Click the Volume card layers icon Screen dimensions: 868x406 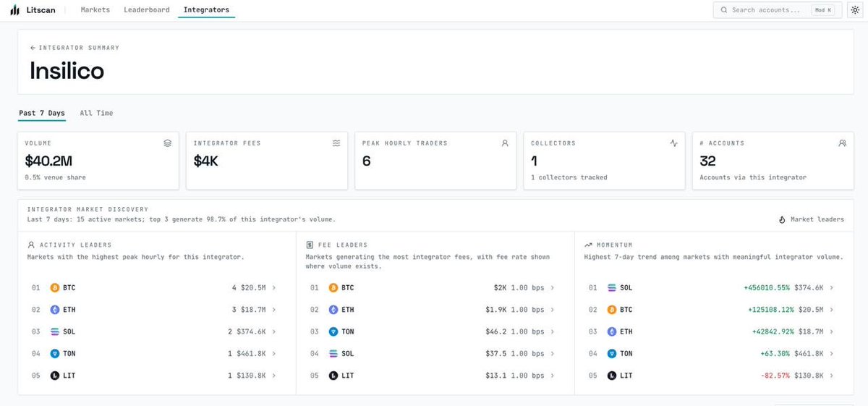[167, 143]
